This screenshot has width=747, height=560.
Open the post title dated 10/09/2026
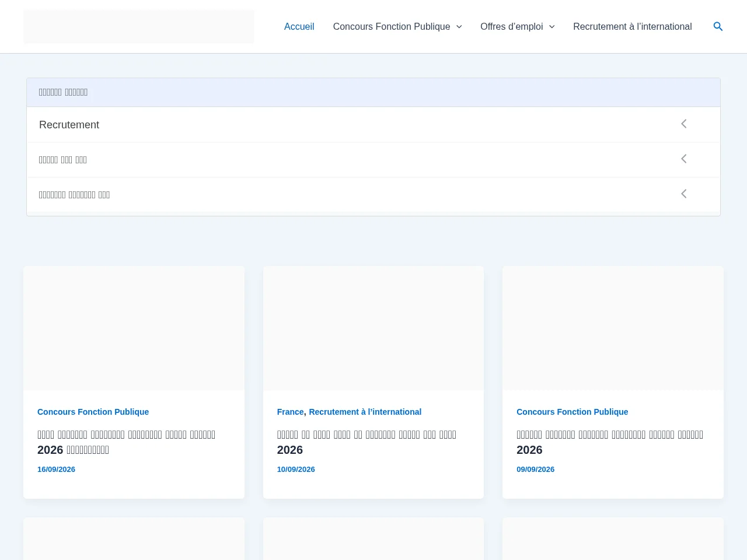(x=366, y=442)
